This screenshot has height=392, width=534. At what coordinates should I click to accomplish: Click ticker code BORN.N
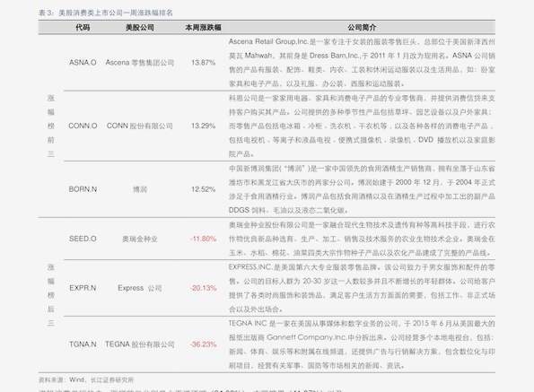coord(83,189)
